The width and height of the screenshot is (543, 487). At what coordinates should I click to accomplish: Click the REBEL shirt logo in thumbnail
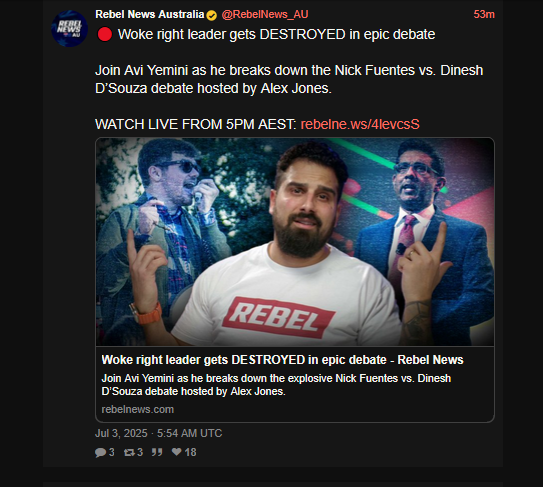[x=278, y=318]
